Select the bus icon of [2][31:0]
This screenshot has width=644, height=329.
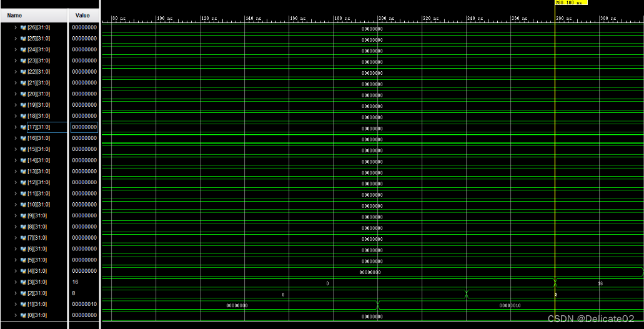point(23,293)
